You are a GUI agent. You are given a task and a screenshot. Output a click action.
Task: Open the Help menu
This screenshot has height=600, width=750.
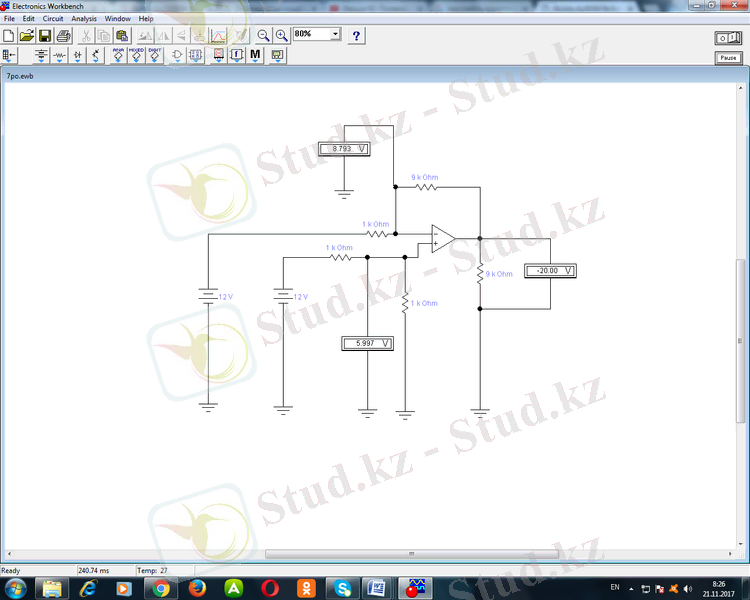point(146,19)
